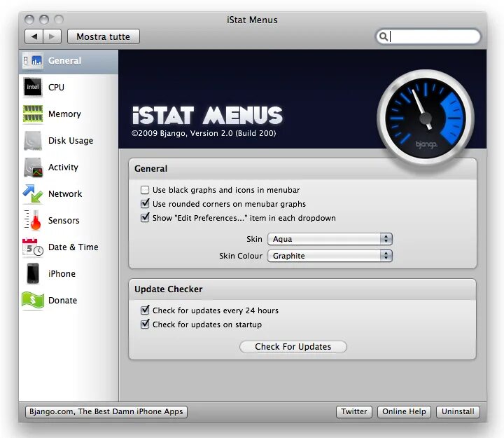Viewport: 504px width, 438px height.
Task: Toggle Show Edit Preferences item checkbox
Action: (145, 218)
